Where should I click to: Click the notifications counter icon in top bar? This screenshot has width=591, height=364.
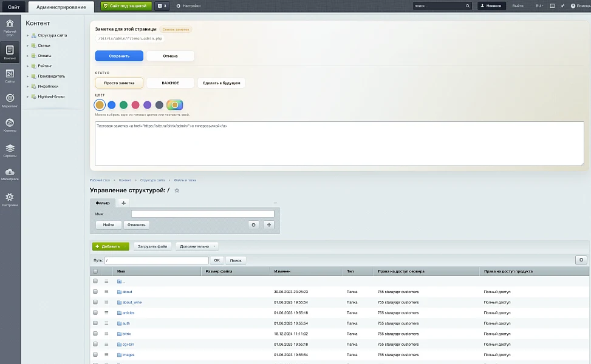click(x=162, y=6)
